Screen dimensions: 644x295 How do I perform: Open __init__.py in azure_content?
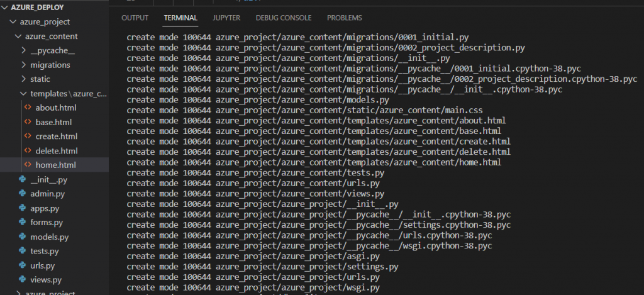[49, 179]
